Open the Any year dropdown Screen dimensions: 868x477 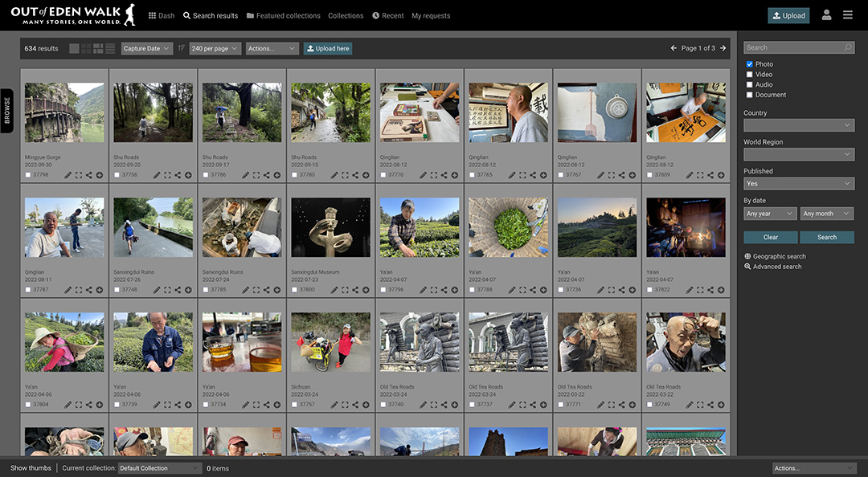click(770, 214)
